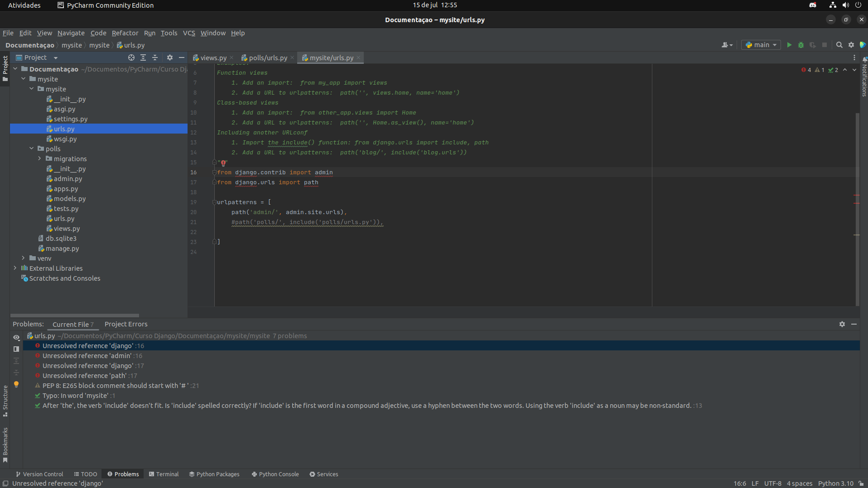Open the VCS menu
Screen dimensions: 868x488
point(189,33)
